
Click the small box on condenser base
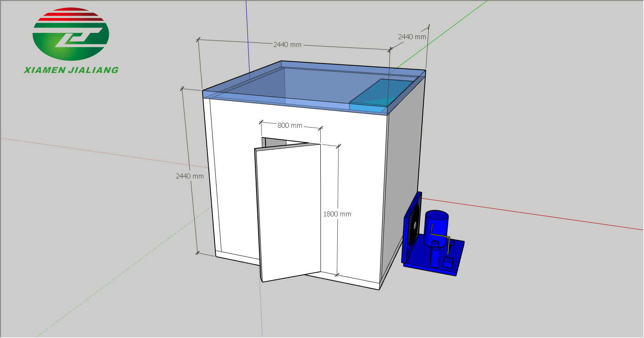tap(448, 262)
